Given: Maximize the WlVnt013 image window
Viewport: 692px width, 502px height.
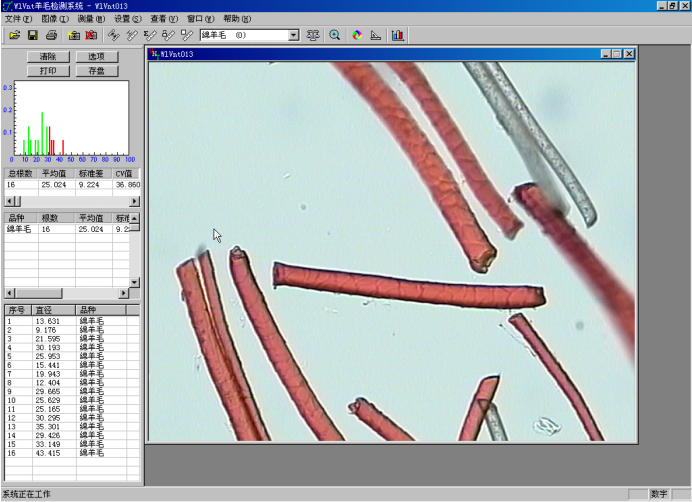Looking at the screenshot, I should tap(617, 54).
